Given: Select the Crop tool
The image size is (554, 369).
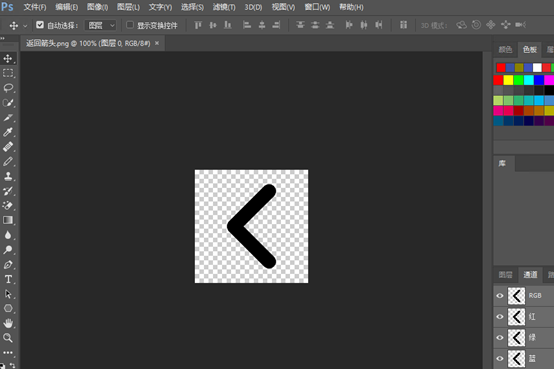Looking at the screenshot, I should [8, 117].
